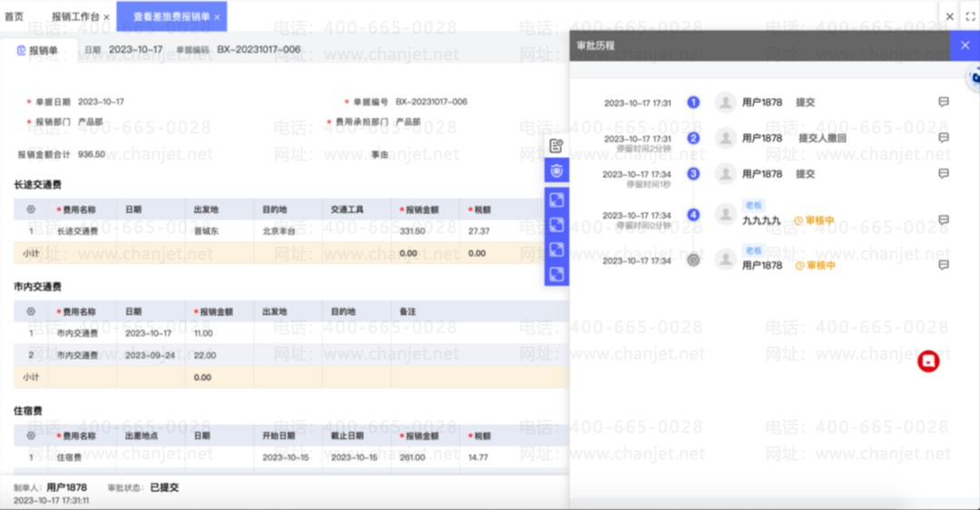The width and height of the screenshot is (980, 510).
Task: Click the grey clock pending marker in timeline
Action: (x=693, y=260)
